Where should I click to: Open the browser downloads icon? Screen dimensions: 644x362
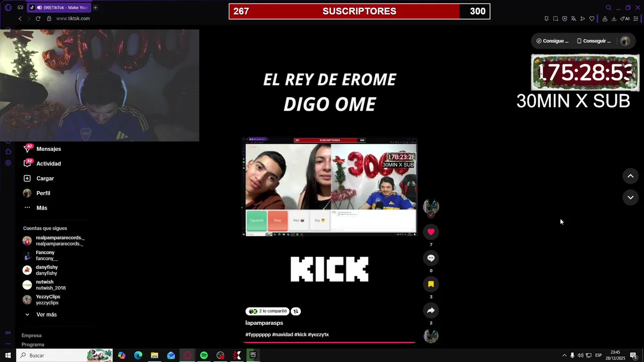point(614,19)
